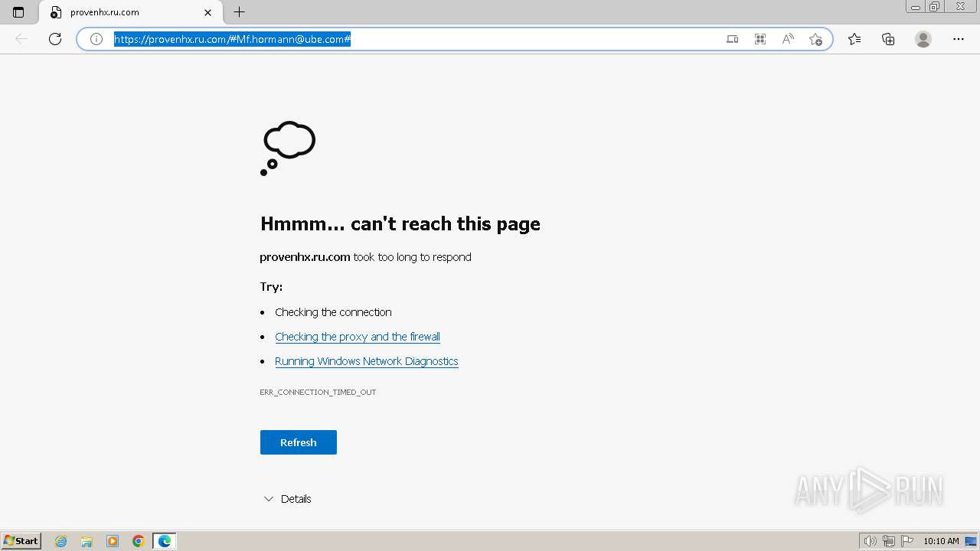Open the Windows Start button
980x551 pixels.
point(21,541)
